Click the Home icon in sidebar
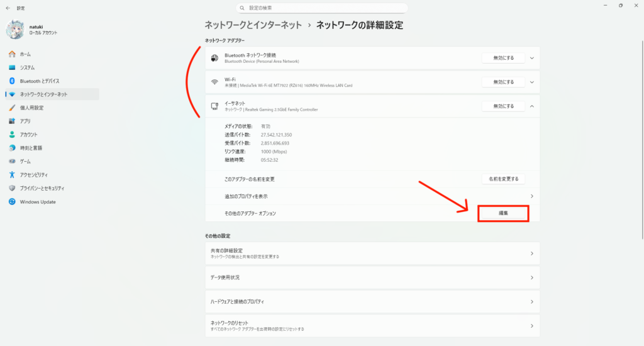This screenshot has width=644, height=346. coord(12,54)
